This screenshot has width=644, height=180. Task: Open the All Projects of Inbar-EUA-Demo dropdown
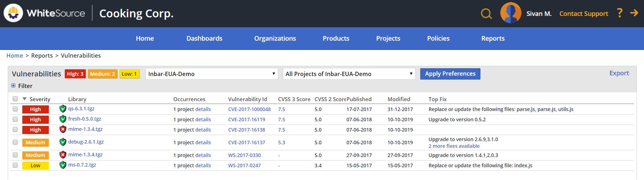click(x=349, y=74)
